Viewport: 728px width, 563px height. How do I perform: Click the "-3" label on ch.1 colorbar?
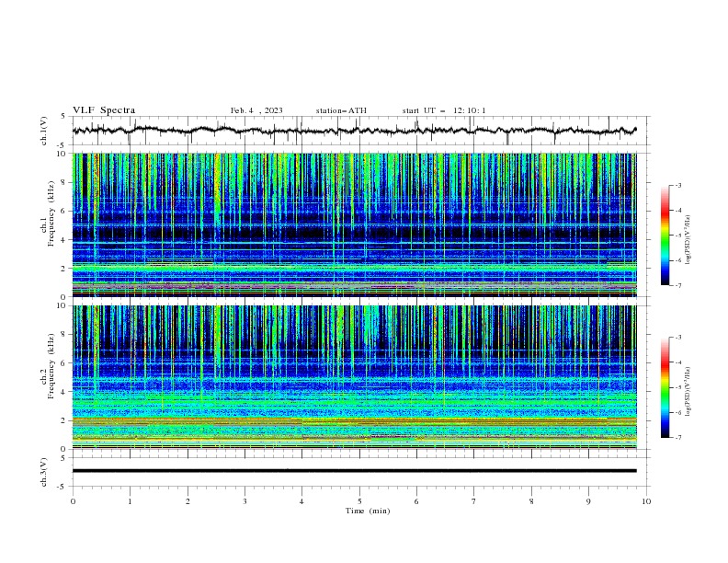(677, 185)
